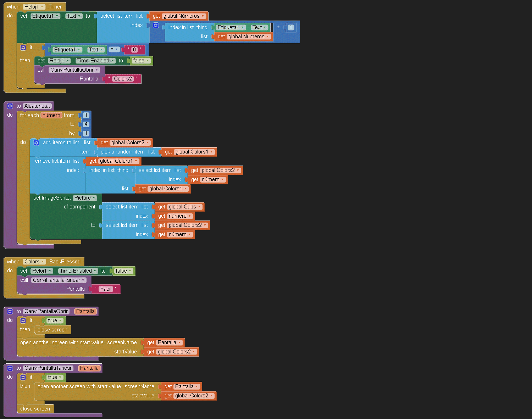
Task: Click the gear icon on the CanviPantallaTancar procedure
Action: point(10,368)
